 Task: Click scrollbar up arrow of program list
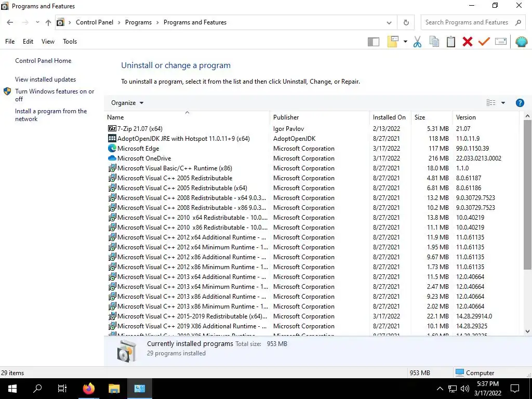point(527,116)
